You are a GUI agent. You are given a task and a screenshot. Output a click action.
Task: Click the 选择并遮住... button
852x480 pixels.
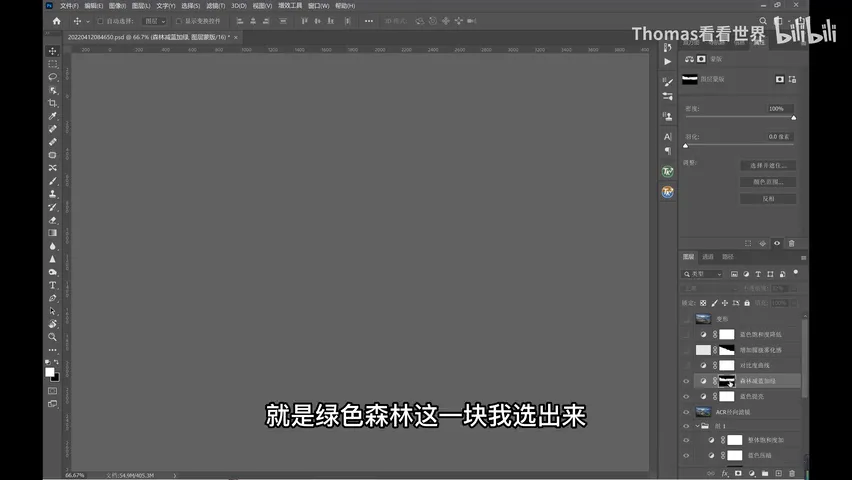[768, 165]
